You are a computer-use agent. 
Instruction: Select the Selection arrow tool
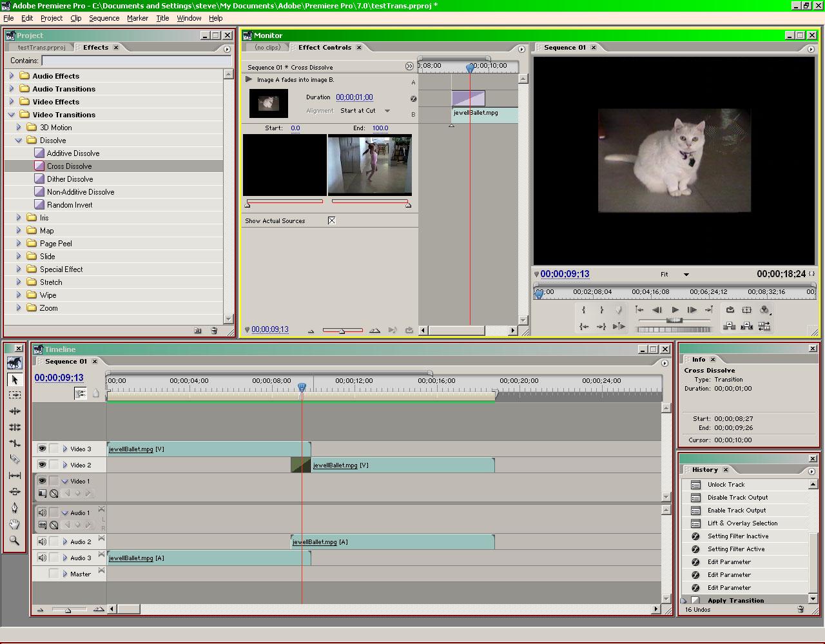click(x=14, y=379)
